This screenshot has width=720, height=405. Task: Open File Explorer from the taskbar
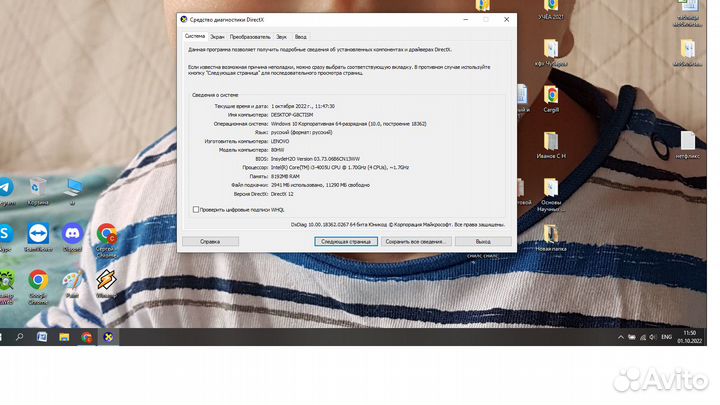(64, 337)
